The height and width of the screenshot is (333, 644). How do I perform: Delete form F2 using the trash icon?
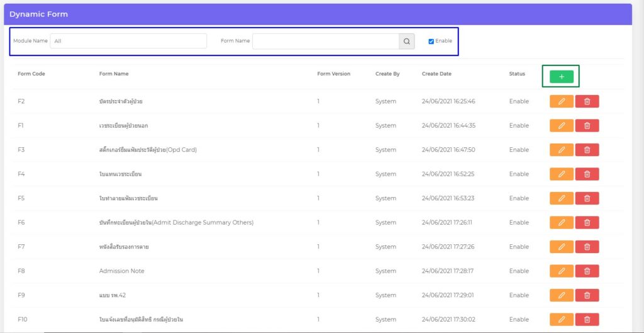coord(587,101)
